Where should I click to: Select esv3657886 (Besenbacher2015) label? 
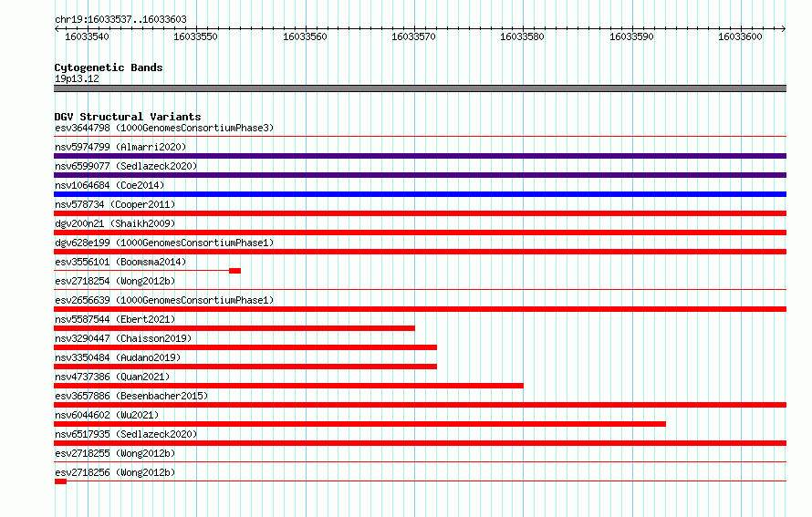(x=131, y=396)
